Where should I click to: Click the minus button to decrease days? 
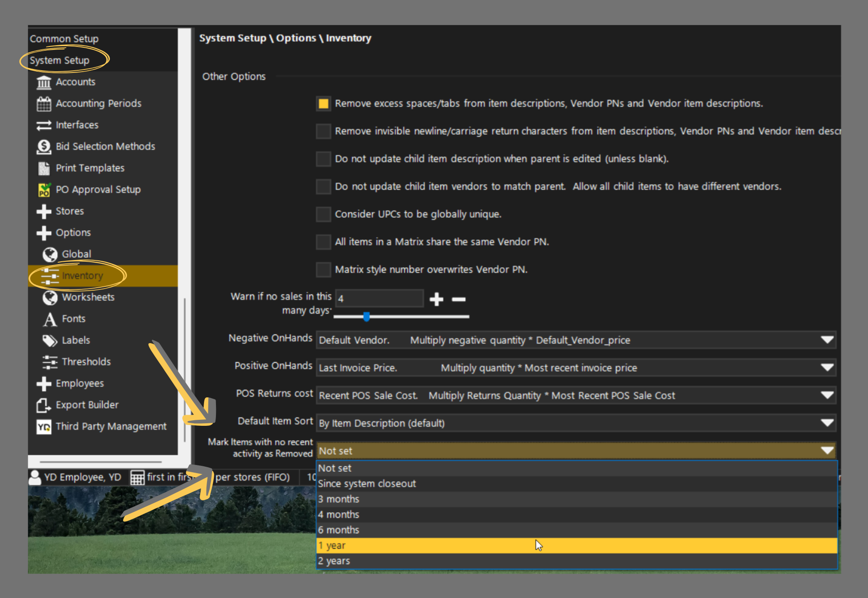459,299
